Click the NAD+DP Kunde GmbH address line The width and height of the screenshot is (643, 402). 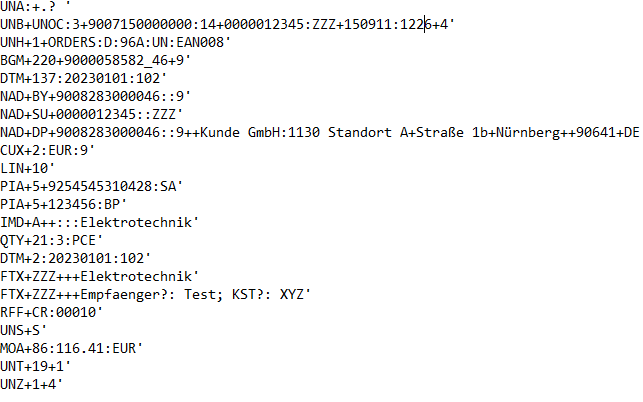pos(320,132)
